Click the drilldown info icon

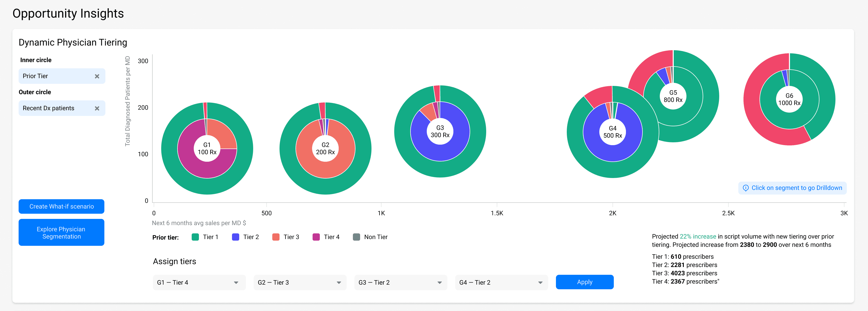click(746, 188)
